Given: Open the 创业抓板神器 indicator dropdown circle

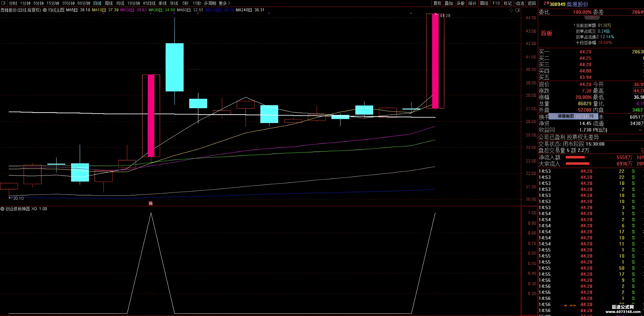Looking at the screenshot, I should [2, 209].
